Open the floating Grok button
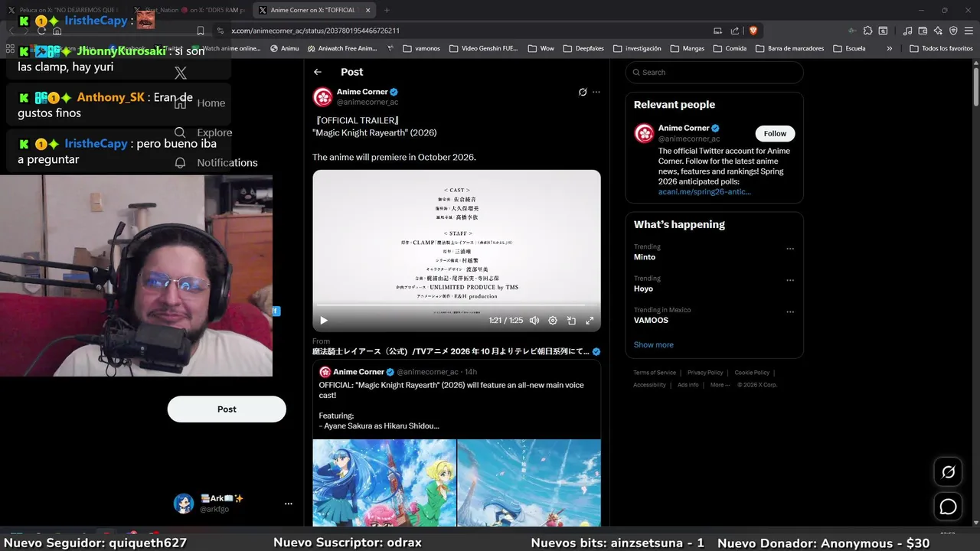 click(x=948, y=472)
